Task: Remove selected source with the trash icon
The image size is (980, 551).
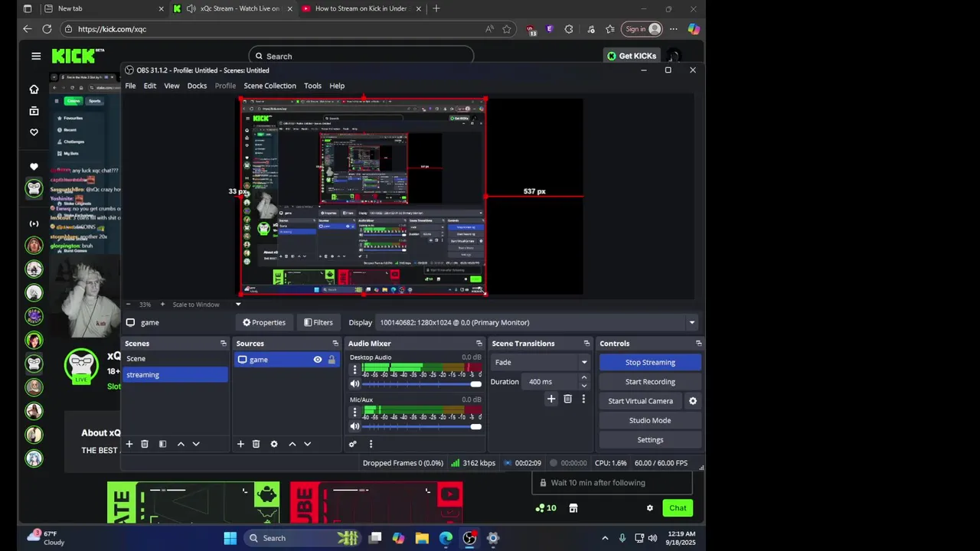Action: point(256,444)
